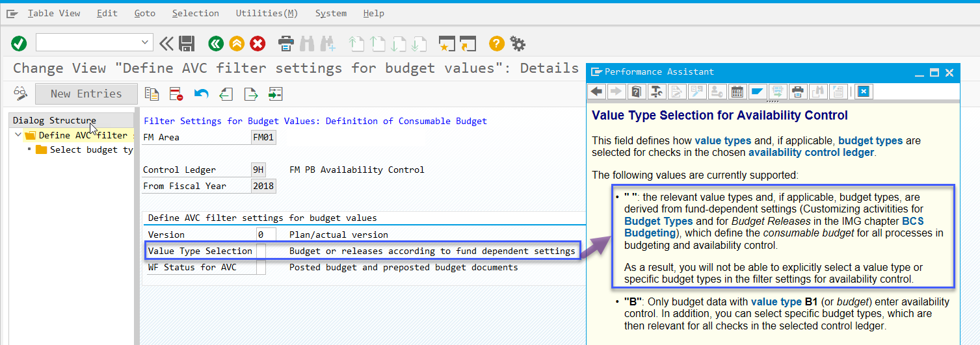This screenshot has width=980, height=345.
Task: Click the Delete entry icon
Action: coord(176,94)
